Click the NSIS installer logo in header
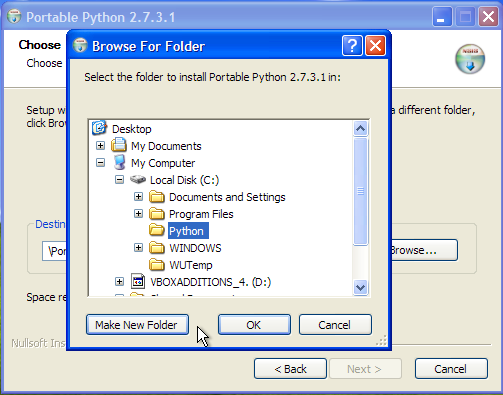The width and height of the screenshot is (503, 395). click(x=470, y=59)
